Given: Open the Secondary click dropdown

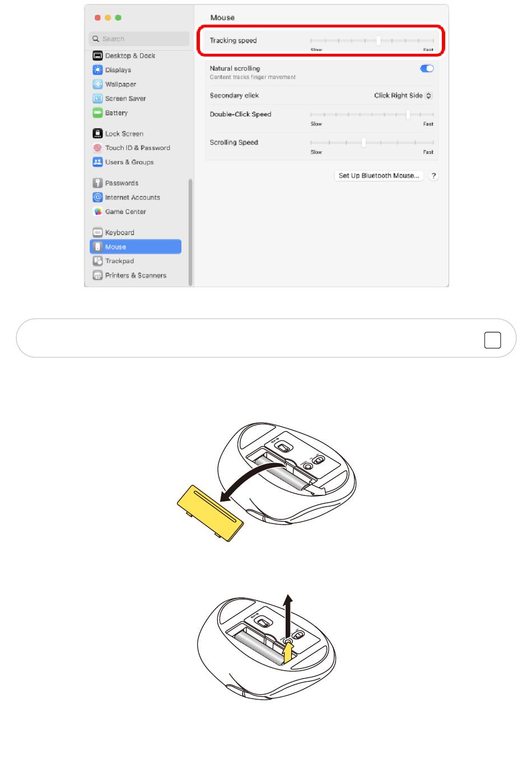Looking at the screenshot, I should (403, 96).
